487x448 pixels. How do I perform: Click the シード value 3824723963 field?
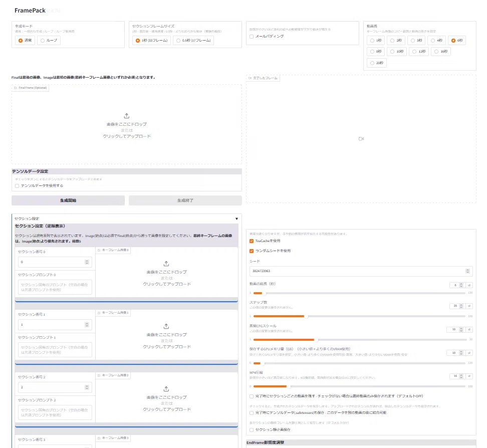pos(361,271)
